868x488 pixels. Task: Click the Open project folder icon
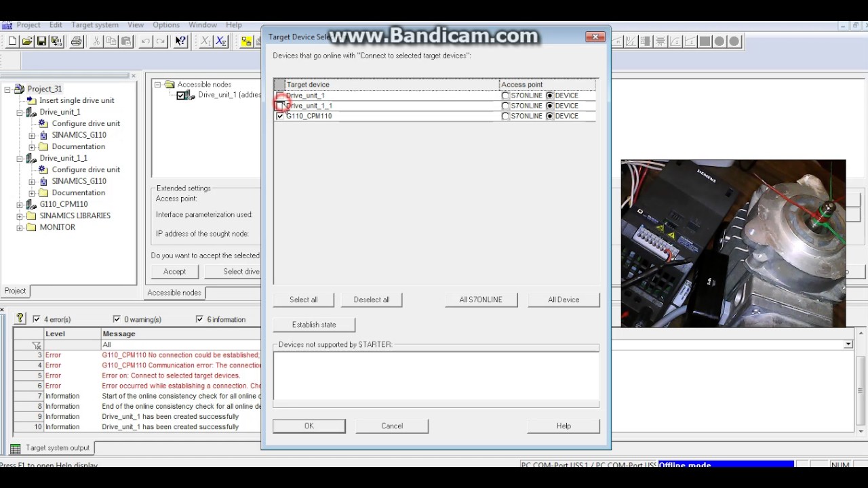pos(27,41)
